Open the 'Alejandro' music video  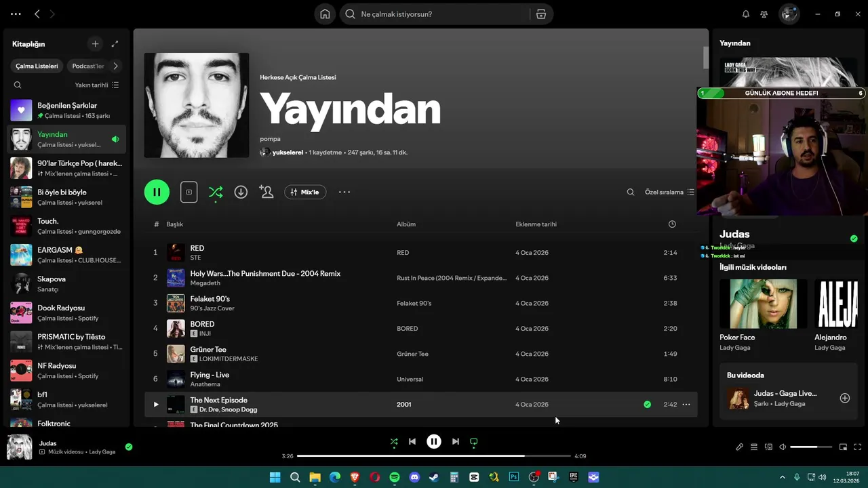(836, 304)
